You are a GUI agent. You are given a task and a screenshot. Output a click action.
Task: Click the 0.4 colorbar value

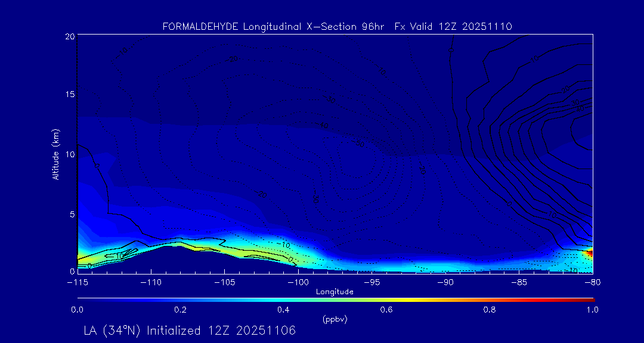pyautogui.click(x=283, y=310)
